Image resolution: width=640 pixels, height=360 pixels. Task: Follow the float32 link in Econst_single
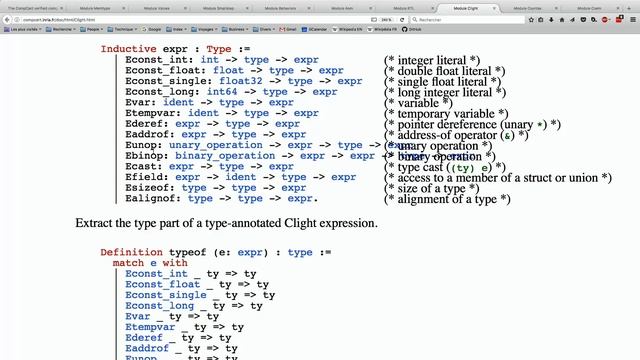coord(241,81)
